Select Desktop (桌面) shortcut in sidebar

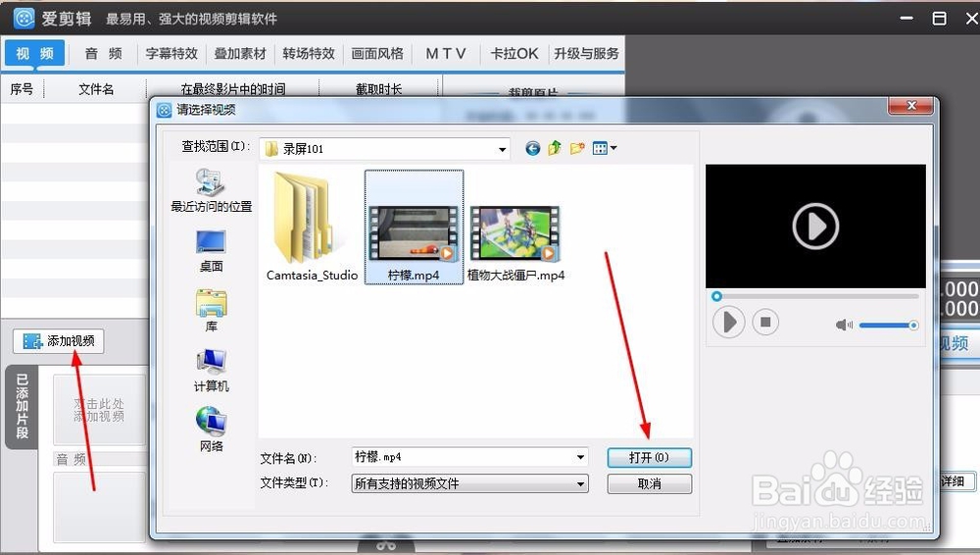click(x=212, y=251)
